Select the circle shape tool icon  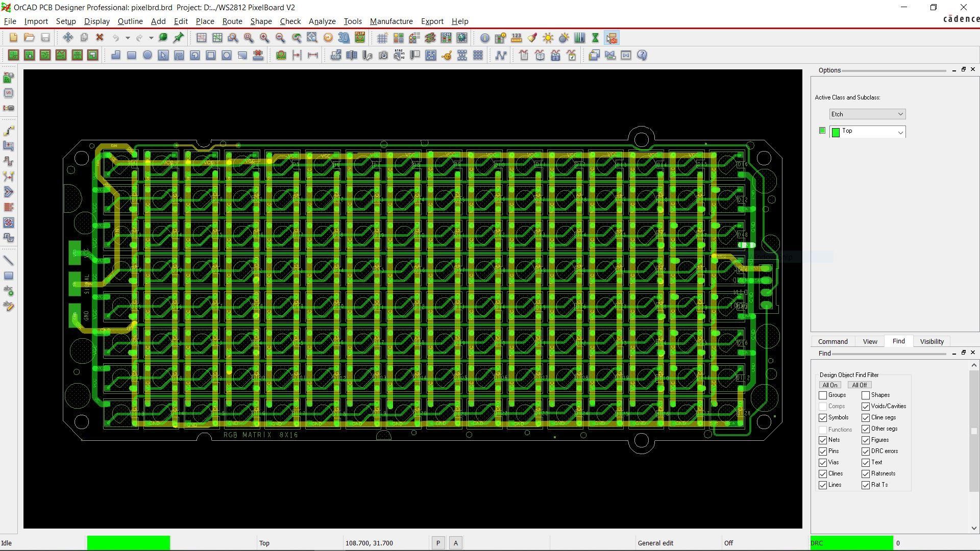[x=148, y=55]
